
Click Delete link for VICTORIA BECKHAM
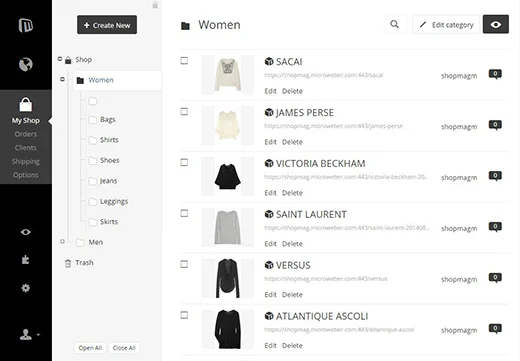[292, 193]
